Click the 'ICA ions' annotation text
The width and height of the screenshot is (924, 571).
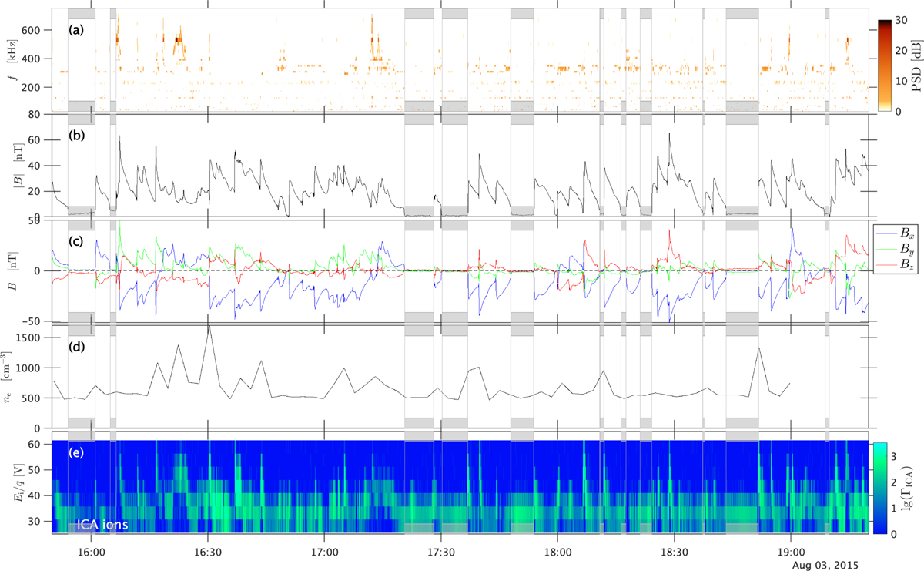click(98, 526)
